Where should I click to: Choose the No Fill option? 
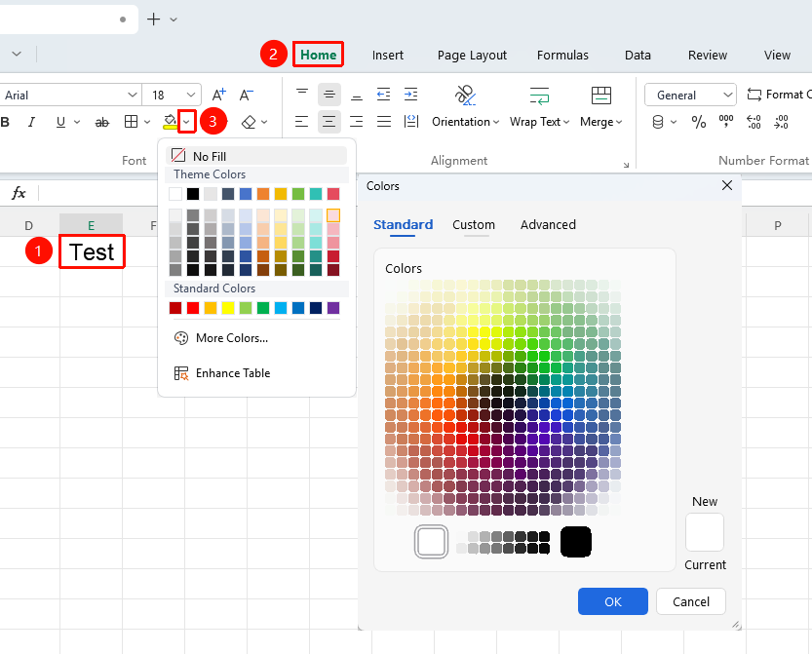pos(256,156)
